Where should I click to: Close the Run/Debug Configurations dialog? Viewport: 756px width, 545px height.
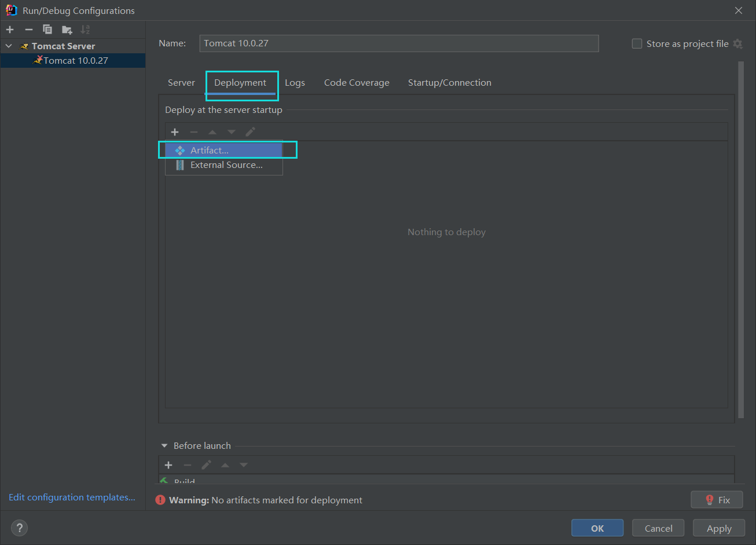click(x=739, y=10)
